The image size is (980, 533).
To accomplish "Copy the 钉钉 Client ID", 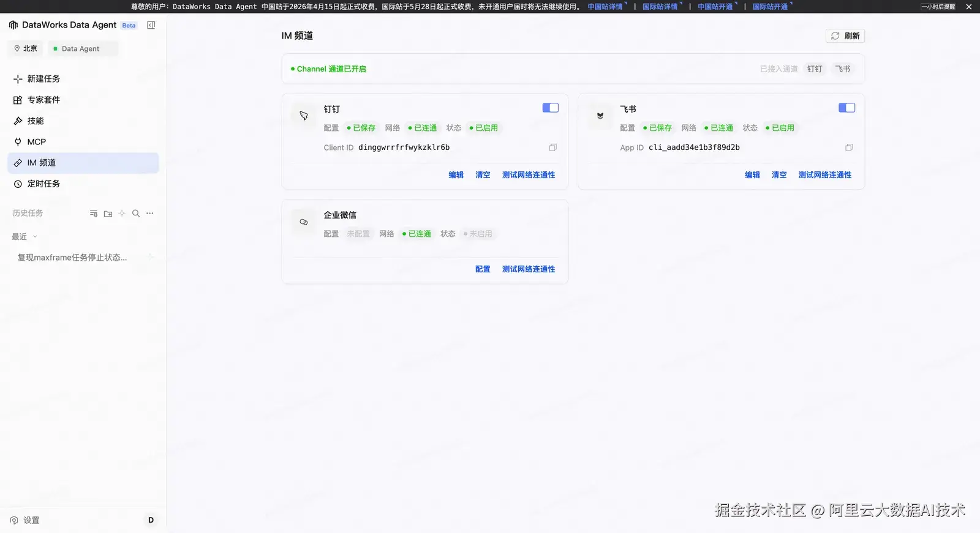I will click(552, 147).
